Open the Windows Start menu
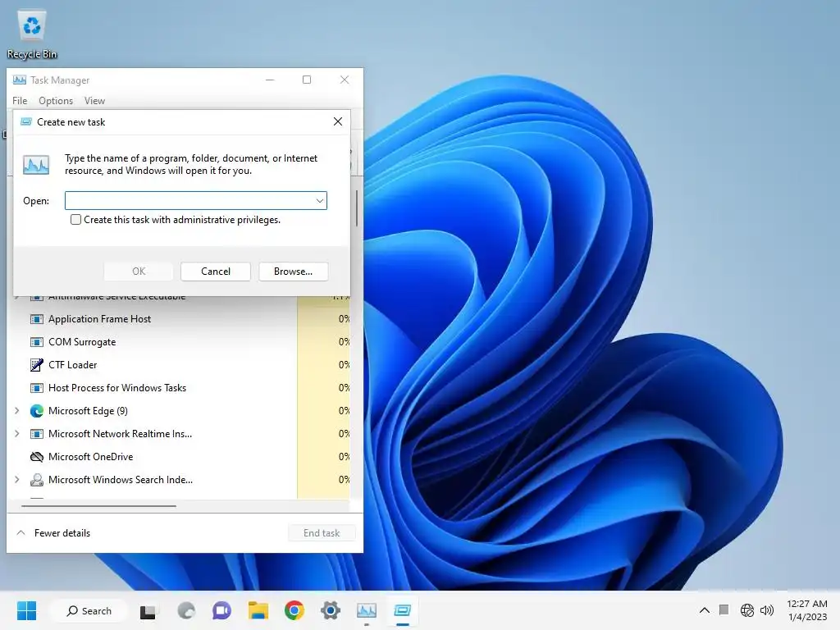The height and width of the screenshot is (630, 840). (x=27, y=610)
